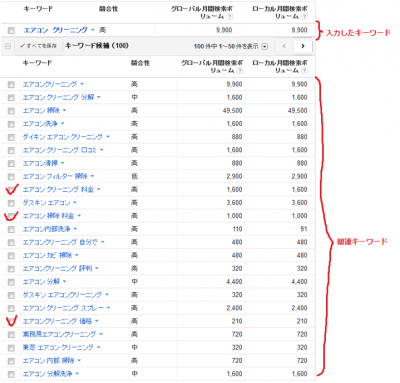400x383 pixels.
Task: Open help icon beside top グローバル月間検索ボリューム header
Action: click(229, 16)
